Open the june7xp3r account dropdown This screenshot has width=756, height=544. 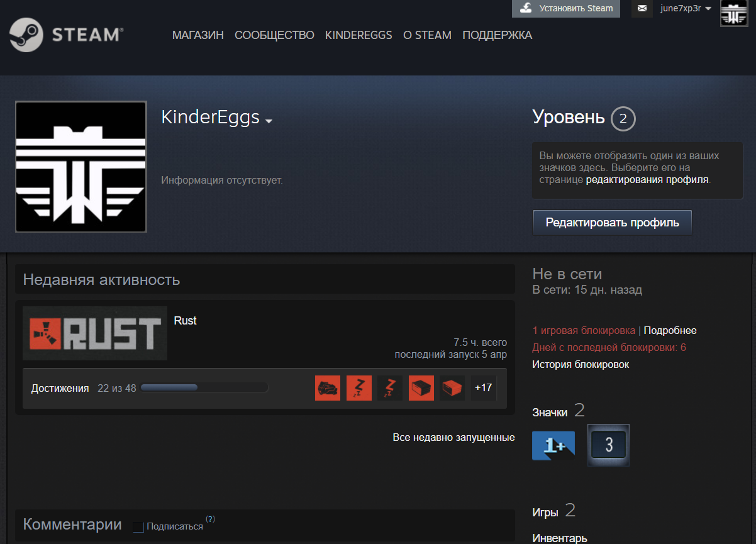686,9
